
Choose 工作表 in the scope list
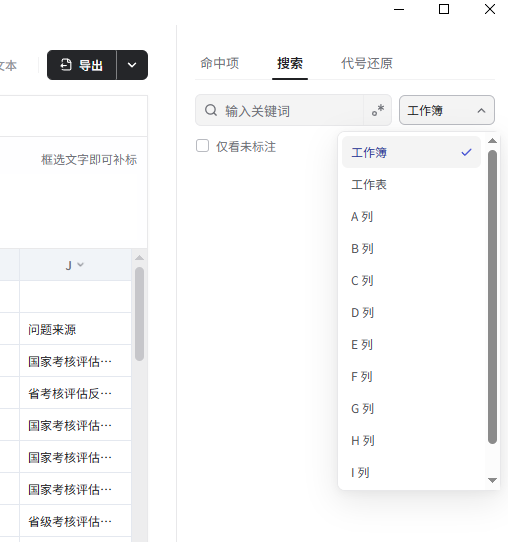click(411, 185)
